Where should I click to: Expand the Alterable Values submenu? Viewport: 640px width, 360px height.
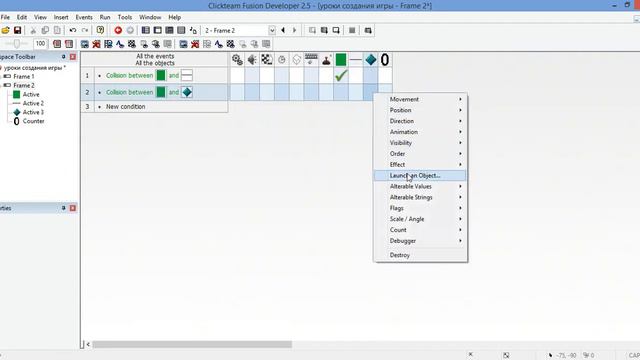(x=420, y=186)
